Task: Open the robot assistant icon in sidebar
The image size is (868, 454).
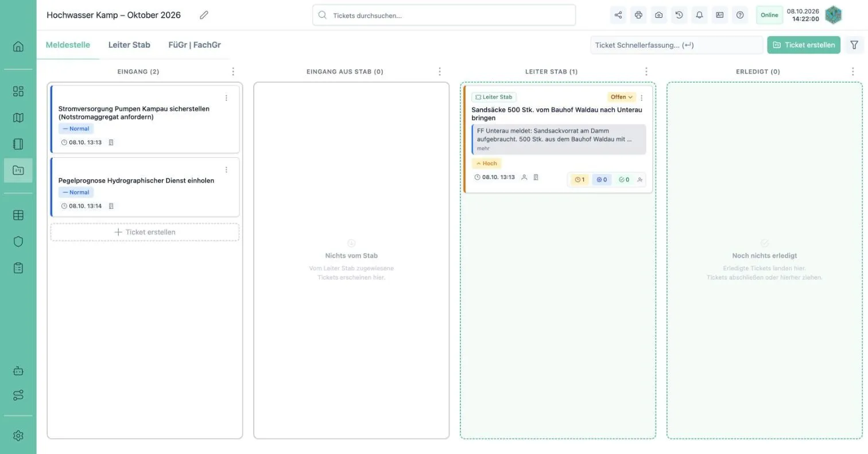Action: [18, 371]
